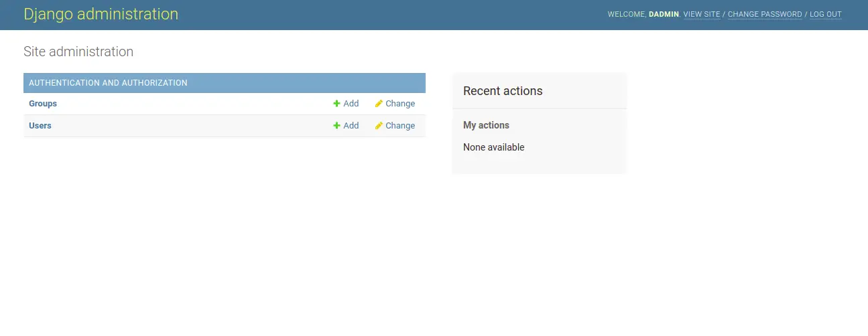The height and width of the screenshot is (336, 868).
Task: Click the Site administration heading
Action: pos(78,52)
